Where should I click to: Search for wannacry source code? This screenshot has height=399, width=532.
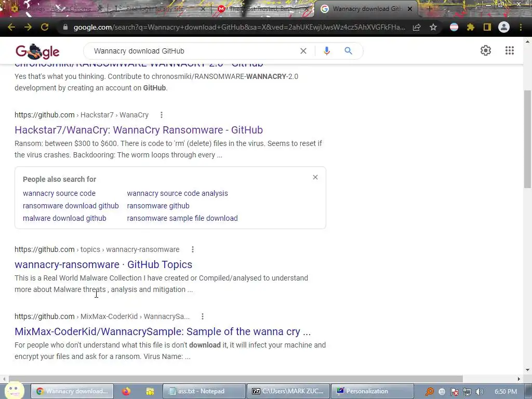click(59, 193)
